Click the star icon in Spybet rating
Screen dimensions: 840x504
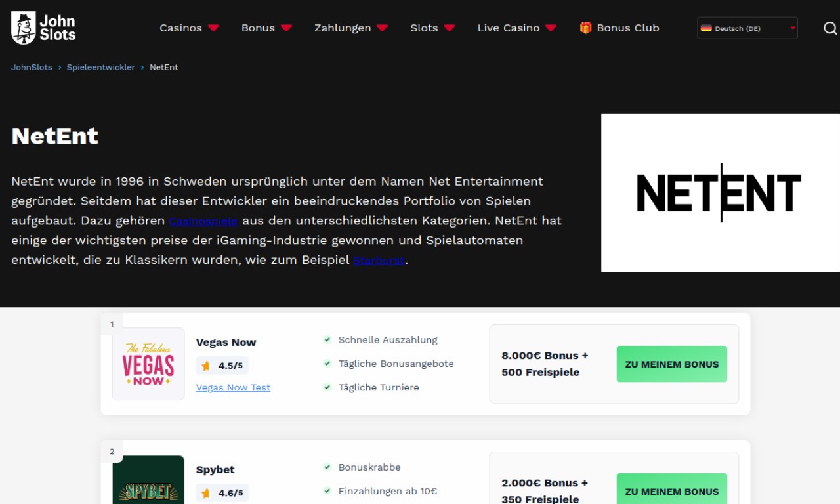(206, 493)
